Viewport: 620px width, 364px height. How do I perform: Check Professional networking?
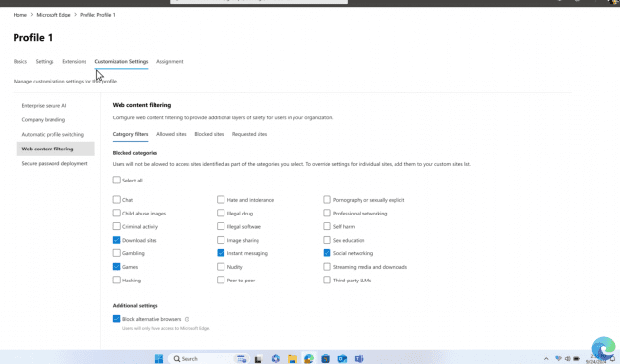327,214
